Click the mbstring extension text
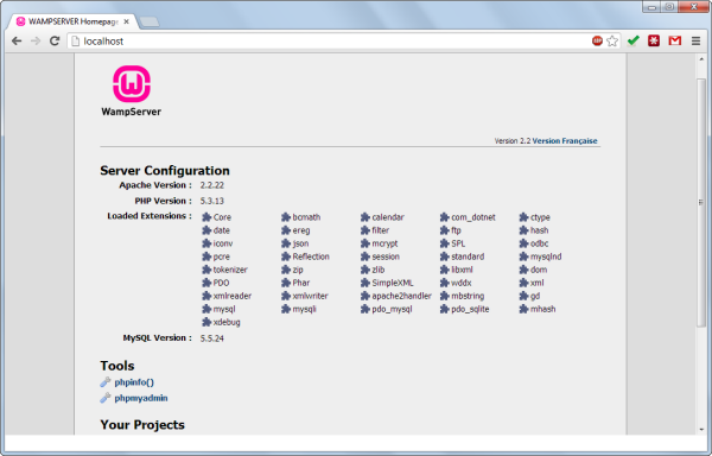The image size is (712, 456). tap(468, 296)
